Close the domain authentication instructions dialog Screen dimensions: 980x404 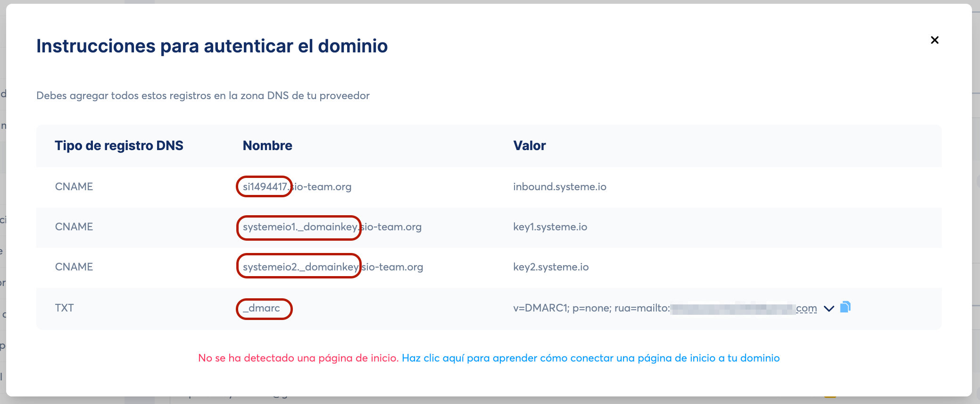pyautogui.click(x=934, y=40)
